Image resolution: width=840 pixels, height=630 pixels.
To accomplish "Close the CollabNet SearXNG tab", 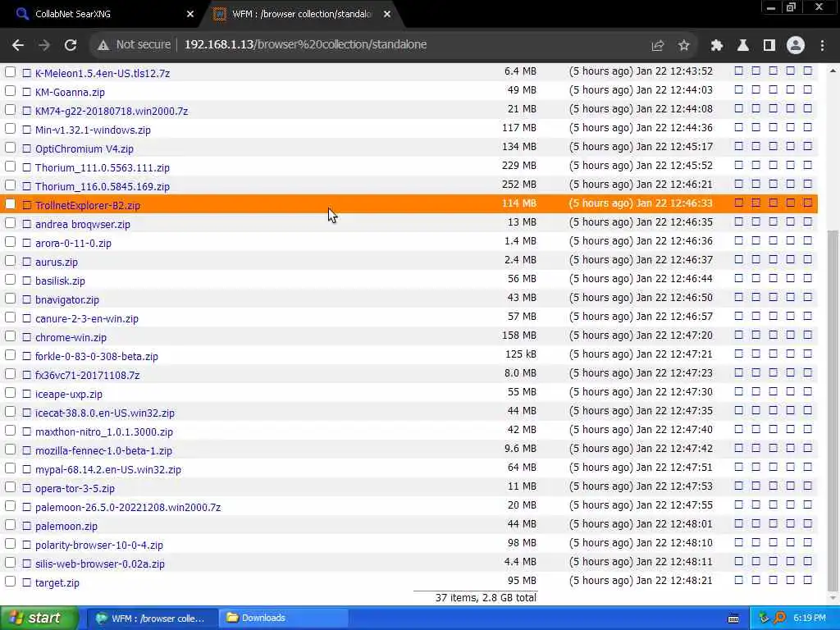I will coord(190,14).
